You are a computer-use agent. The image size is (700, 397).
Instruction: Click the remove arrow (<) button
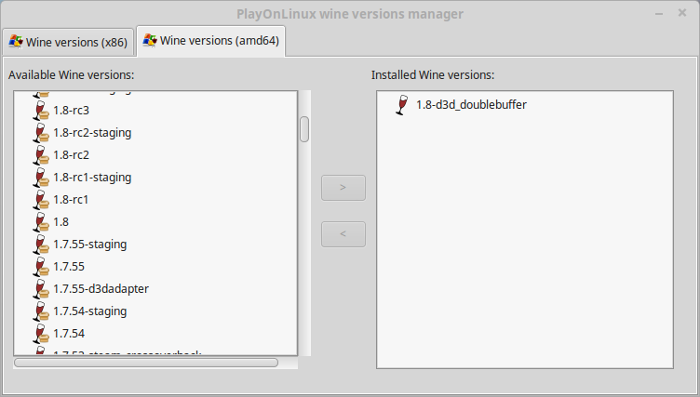[343, 234]
